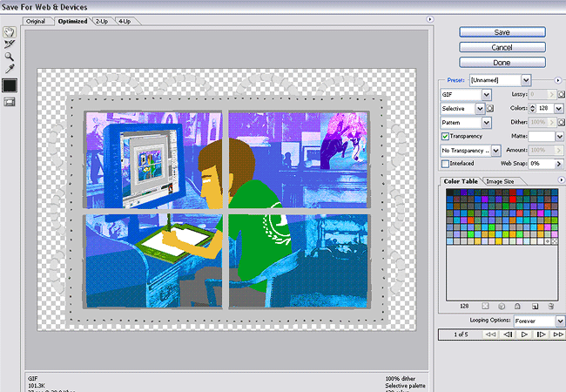Enable the Interlaced checkbox
Screen dimensions: 566x392
[x=446, y=164]
